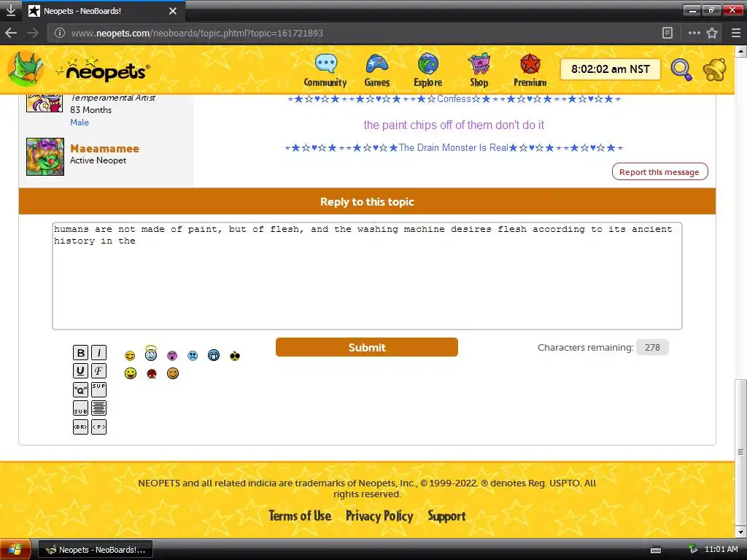The width and height of the screenshot is (747, 560).
Task: Insert the blue grinning teeth smiley
Action: 214,355
